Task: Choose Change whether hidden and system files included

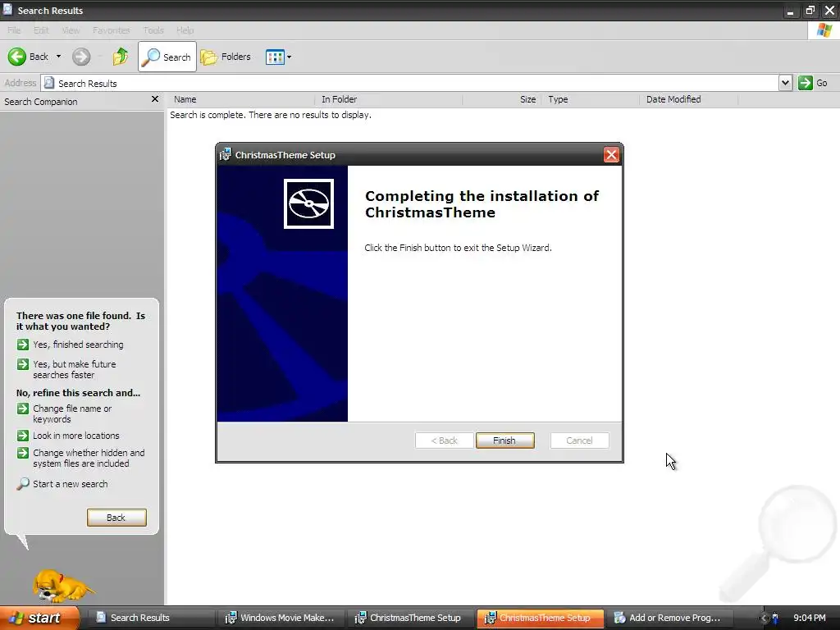Action: (x=81, y=458)
